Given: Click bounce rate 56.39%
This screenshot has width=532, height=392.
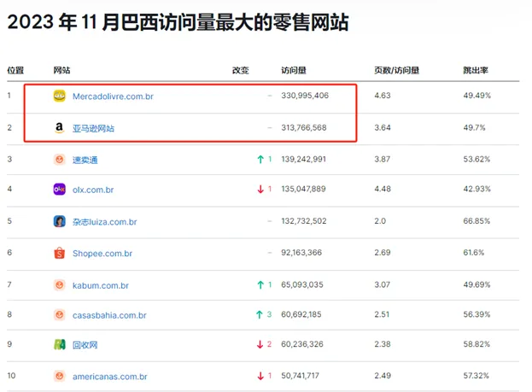Looking at the screenshot, I should point(476,314).
